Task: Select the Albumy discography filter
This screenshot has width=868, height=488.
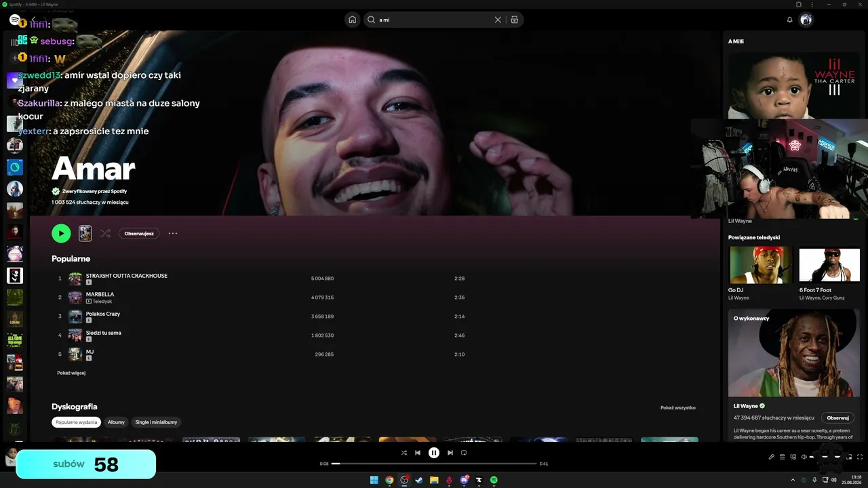Action: (x=116, y=422)
